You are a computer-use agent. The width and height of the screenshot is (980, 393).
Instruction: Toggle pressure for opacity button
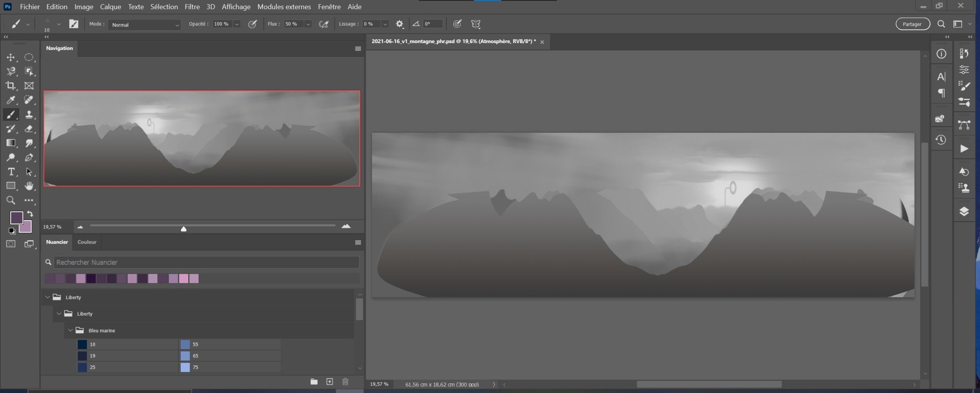tap(253, 24)
